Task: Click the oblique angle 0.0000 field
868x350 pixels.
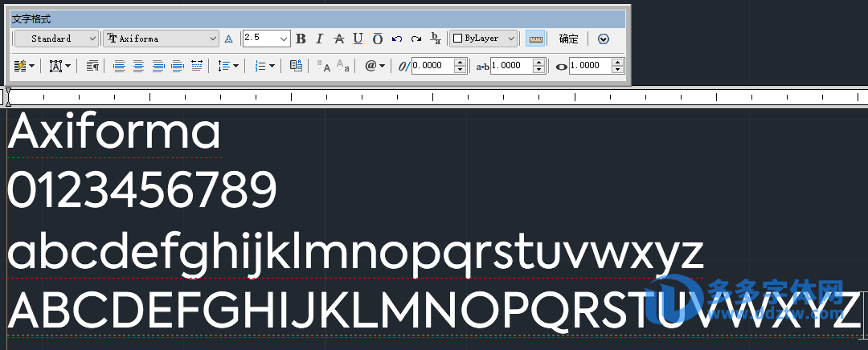Action: [432, 66]
